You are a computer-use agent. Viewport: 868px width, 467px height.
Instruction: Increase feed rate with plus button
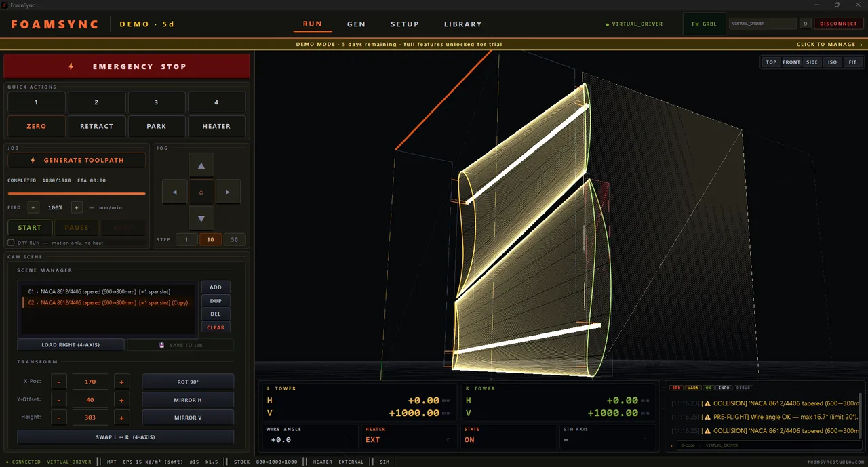77,207
